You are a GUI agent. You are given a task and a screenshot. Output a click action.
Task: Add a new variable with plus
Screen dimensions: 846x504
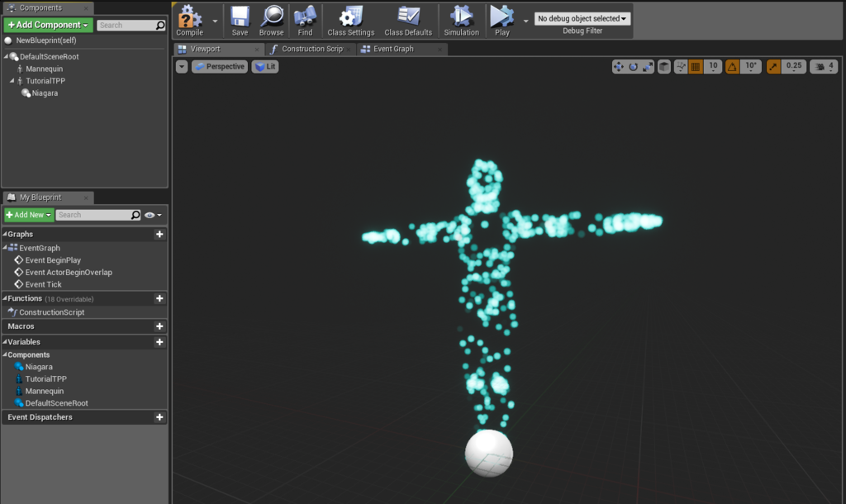159,342
